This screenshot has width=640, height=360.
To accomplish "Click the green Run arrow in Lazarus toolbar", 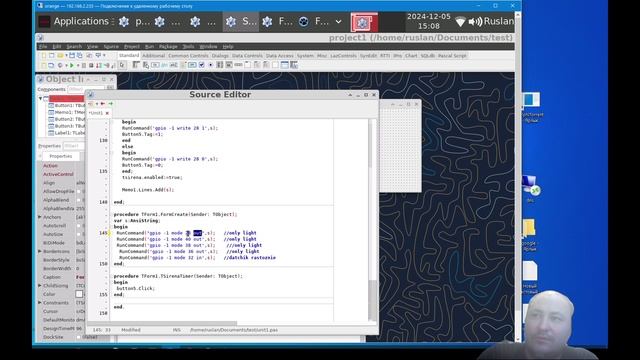I will click(72, 65).
